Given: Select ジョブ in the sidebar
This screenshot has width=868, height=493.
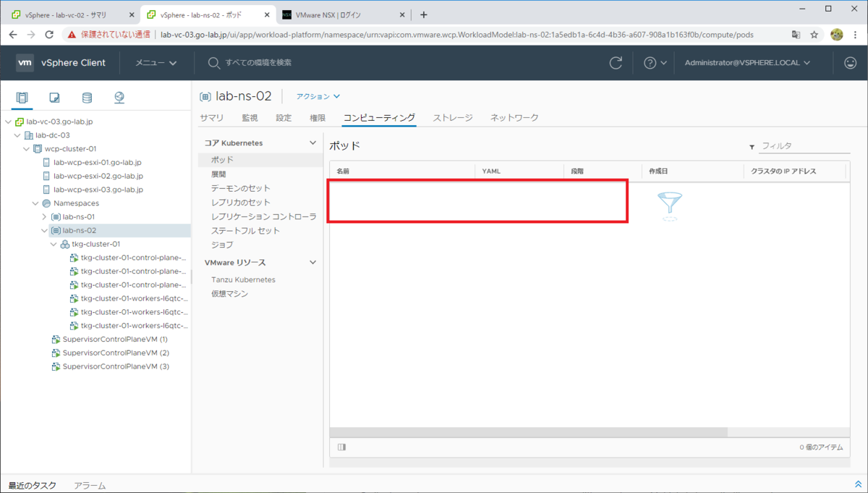Looking at the screenshot, I should pos(223,245).
